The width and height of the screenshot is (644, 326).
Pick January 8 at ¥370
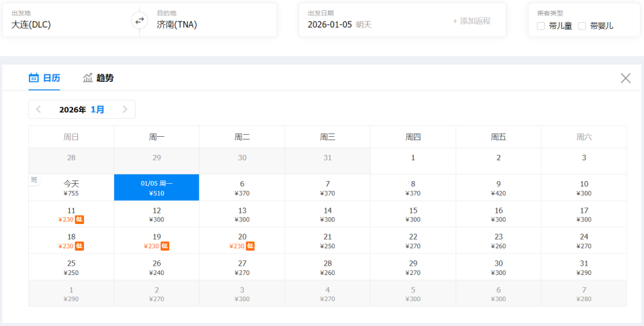click(413, 188)
